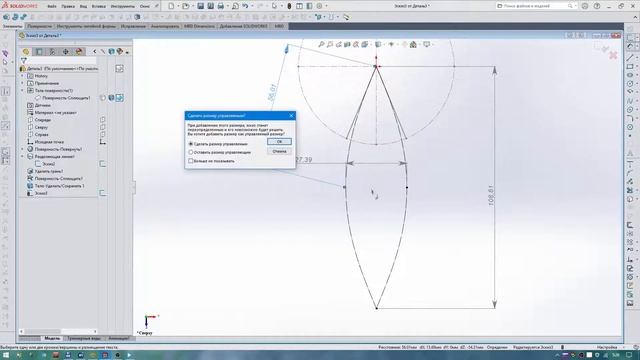Image resolution: width=640 pixels, height=360 pixels.
Task: Expand the Примечания tree node
Action: point(22,83)
